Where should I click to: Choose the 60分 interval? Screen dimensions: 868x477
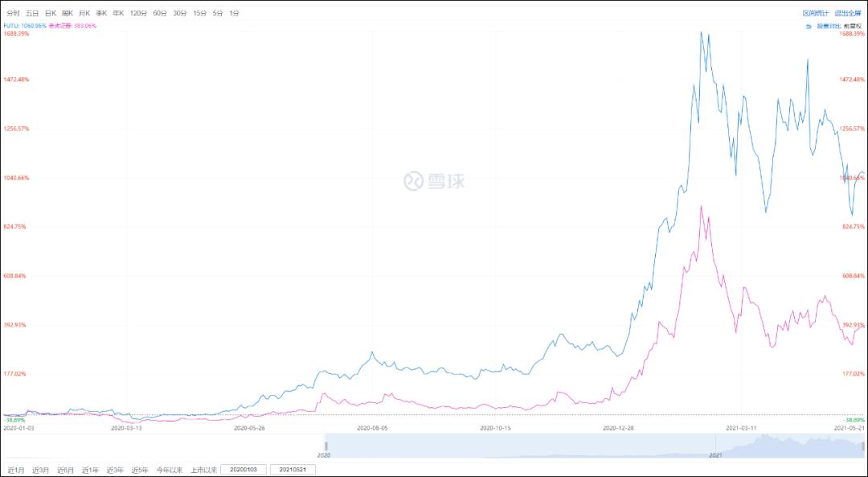click(159, 14)
